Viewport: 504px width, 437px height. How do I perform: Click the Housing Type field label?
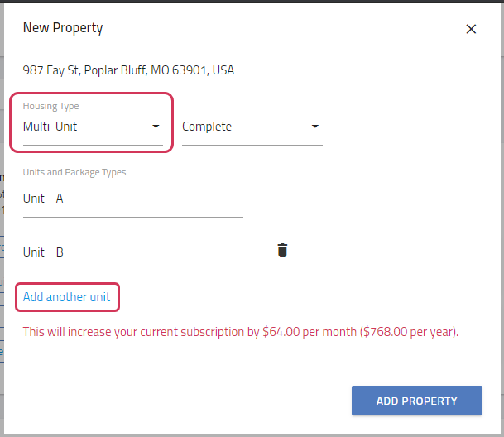[50, 106]
